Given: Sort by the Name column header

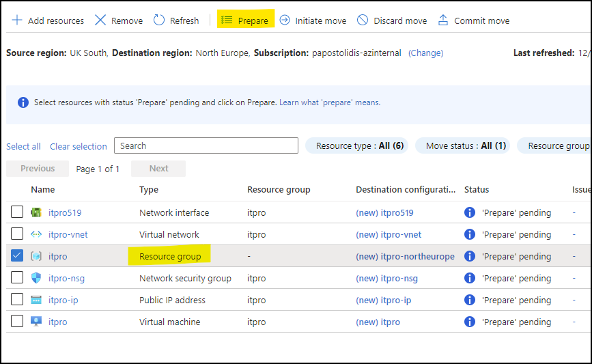Looking at the screenshot, I should point(43,189).
